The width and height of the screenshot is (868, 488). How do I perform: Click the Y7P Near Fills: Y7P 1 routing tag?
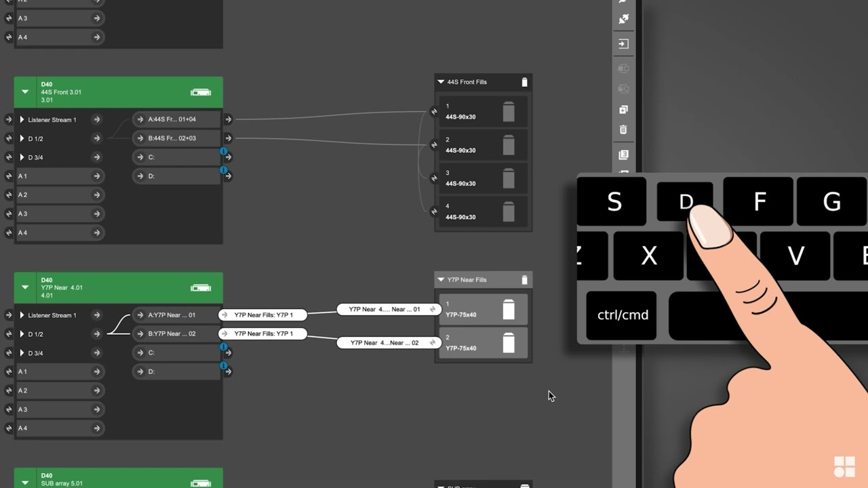coord(262,314)
